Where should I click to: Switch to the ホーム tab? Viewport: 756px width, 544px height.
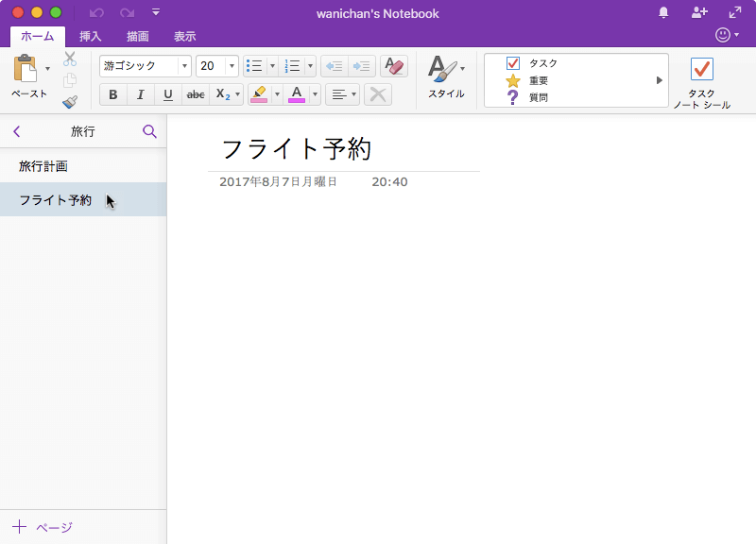point(38,36)
